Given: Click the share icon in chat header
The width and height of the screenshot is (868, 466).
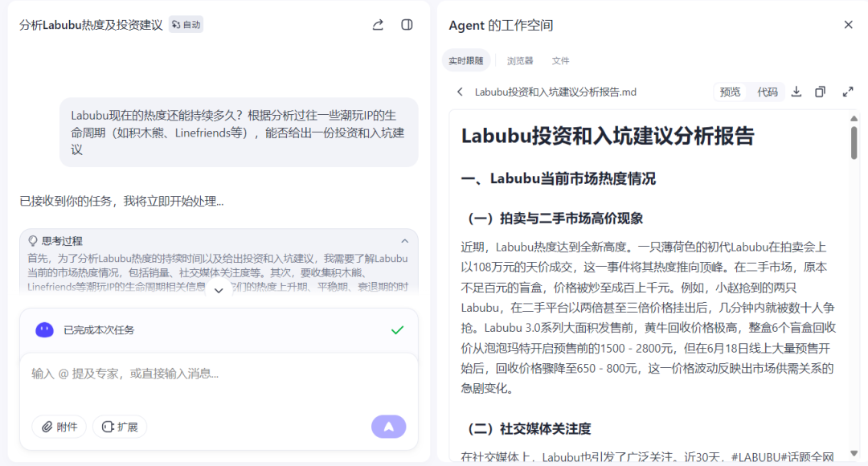Looking at the screenshot, I should pyautogui.click(x=378, y=25).
